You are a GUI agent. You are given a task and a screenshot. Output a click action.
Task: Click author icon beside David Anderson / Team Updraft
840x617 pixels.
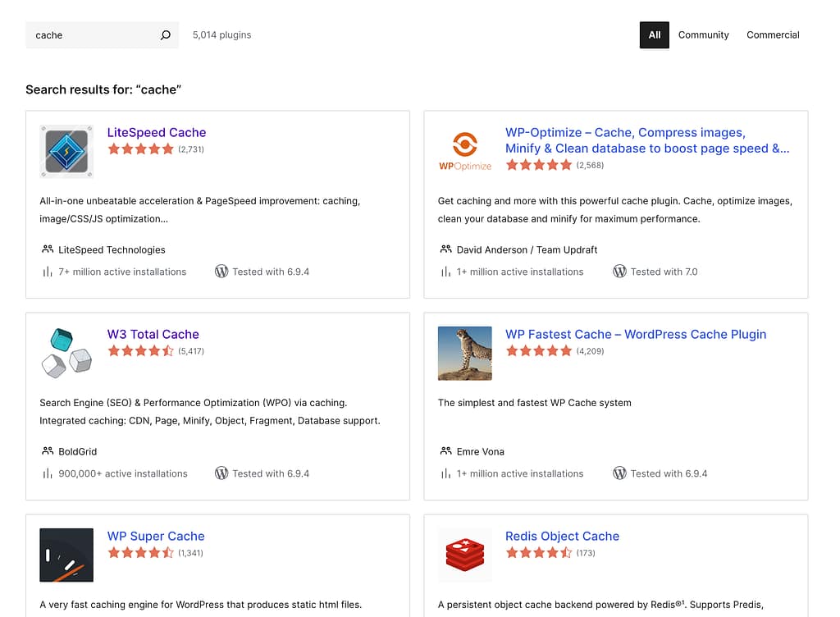(445, 249)
